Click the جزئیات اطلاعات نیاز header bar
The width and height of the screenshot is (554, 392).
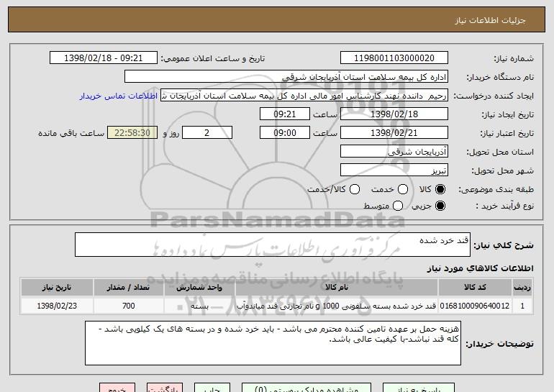277,20
